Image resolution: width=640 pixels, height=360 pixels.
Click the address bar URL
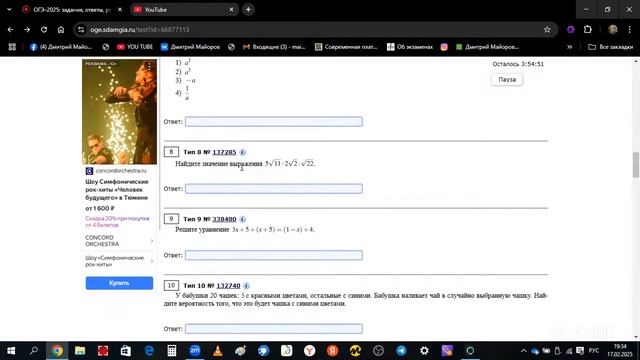140,29
